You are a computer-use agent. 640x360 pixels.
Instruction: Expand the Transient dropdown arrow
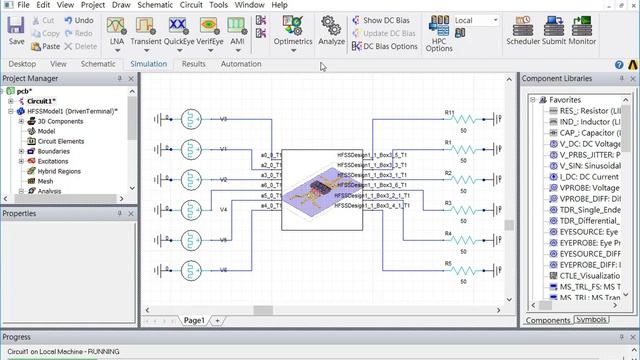[146, 51]
